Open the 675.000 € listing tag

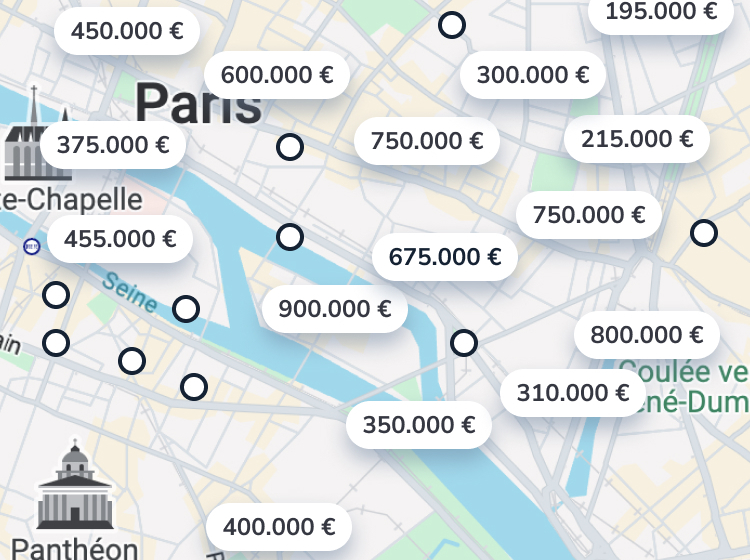445,257
